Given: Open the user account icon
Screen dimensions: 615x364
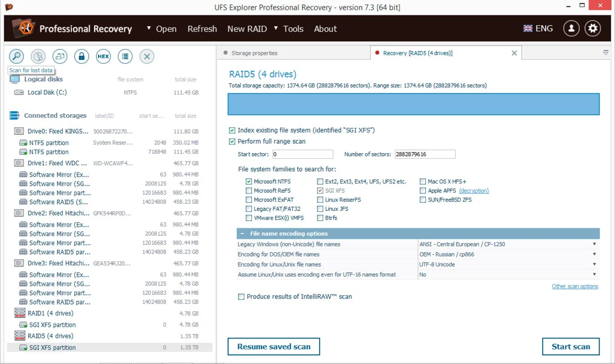Looking at the screenshot, I should click(x=571, y=28).
